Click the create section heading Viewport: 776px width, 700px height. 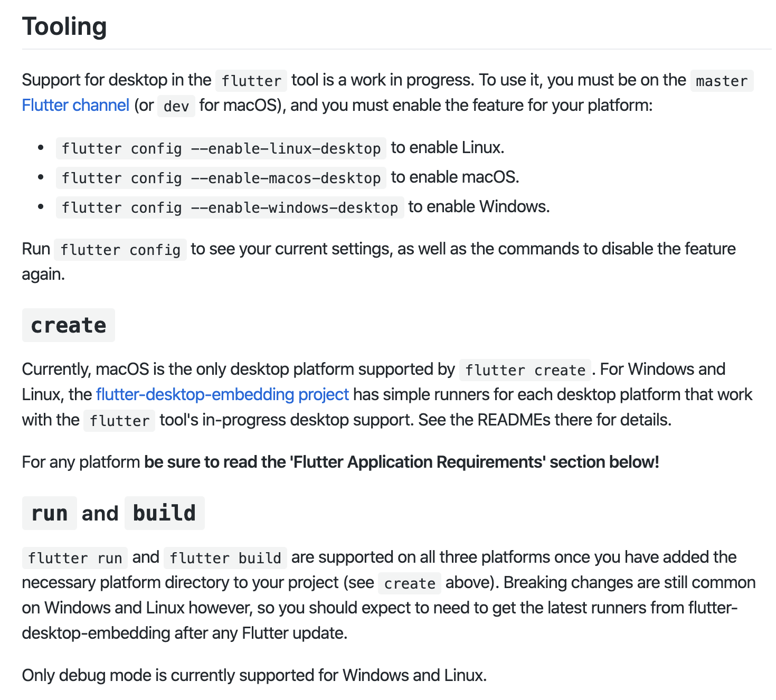click(69, 325)
